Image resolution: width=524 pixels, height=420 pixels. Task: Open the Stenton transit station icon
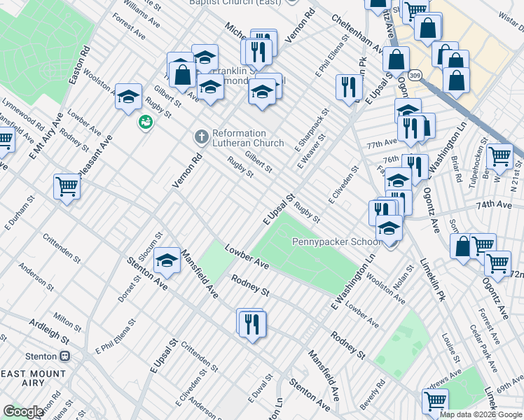[65, 356]
